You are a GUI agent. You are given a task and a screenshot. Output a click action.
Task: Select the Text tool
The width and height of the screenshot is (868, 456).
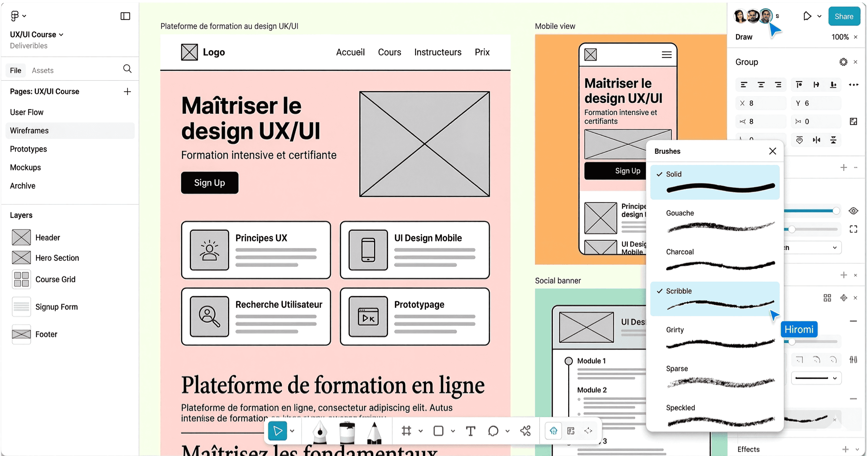[x=471, y=431]
